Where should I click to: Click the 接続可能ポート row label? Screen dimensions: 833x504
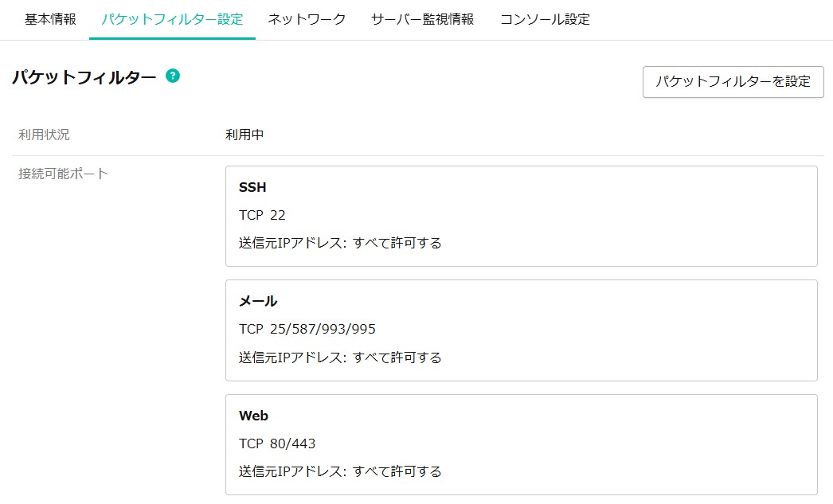(x=63, y=174)
